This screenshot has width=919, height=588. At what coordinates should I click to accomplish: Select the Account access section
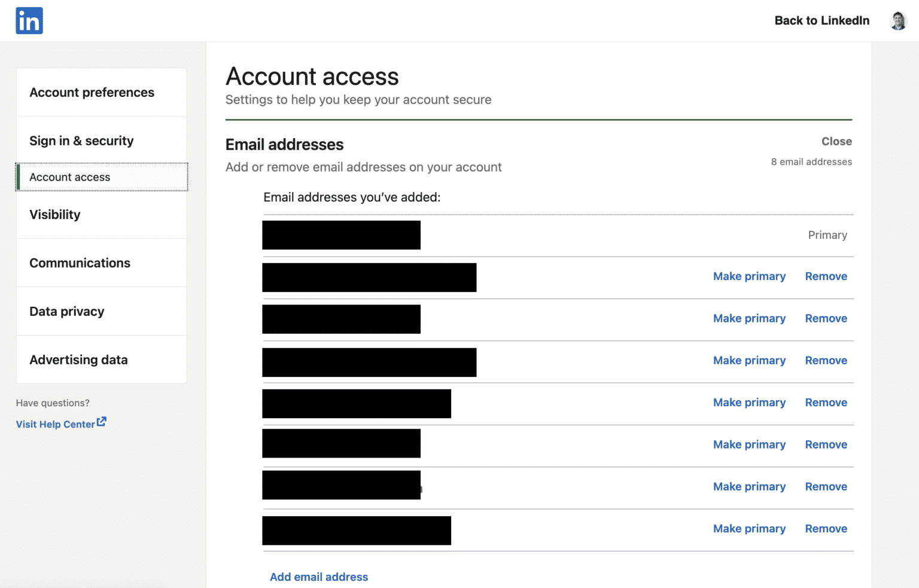pyautogui.click(x=70, y=177)
